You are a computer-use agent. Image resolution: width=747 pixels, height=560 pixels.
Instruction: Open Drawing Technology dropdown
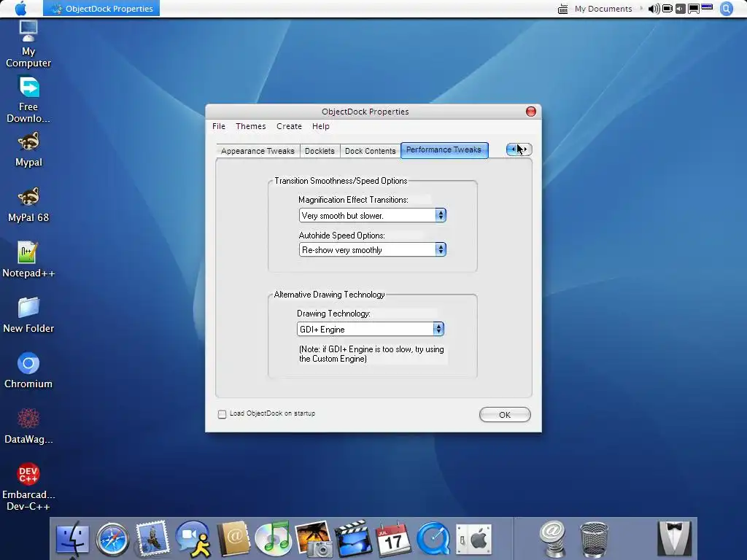pyautogui.click(x=371, y=329)
